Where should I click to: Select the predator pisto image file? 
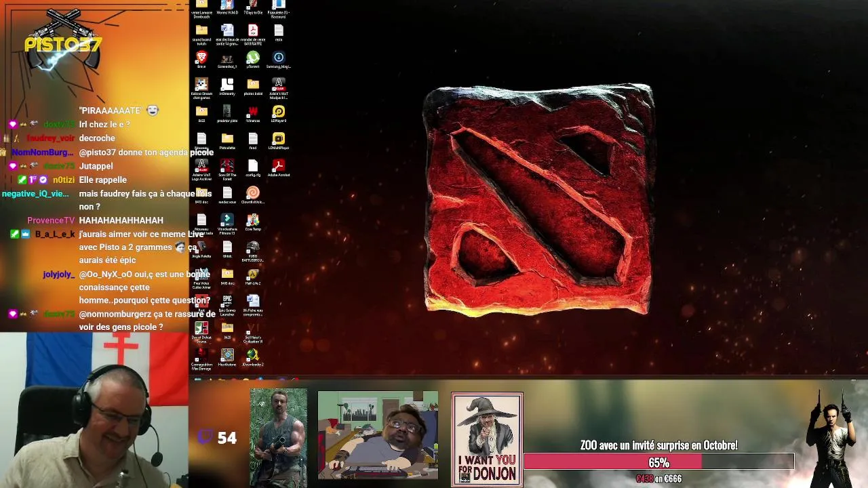pos(227,115)
